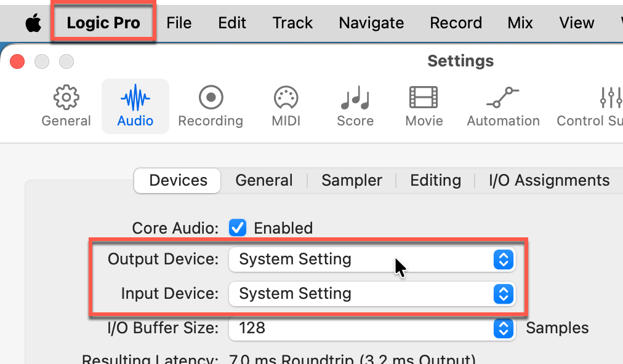Open the Track menu

[292, 23]
